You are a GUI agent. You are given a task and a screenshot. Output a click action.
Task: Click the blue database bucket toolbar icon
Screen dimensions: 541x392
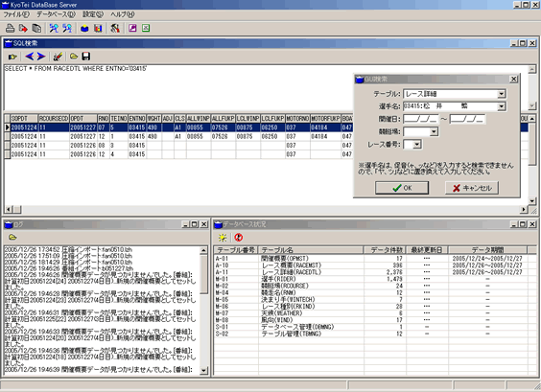pyautogui.click(x=84, y=28)
